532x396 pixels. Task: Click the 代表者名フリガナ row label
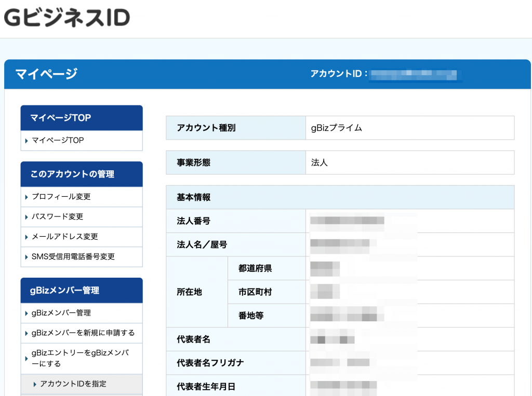(210, 363)
